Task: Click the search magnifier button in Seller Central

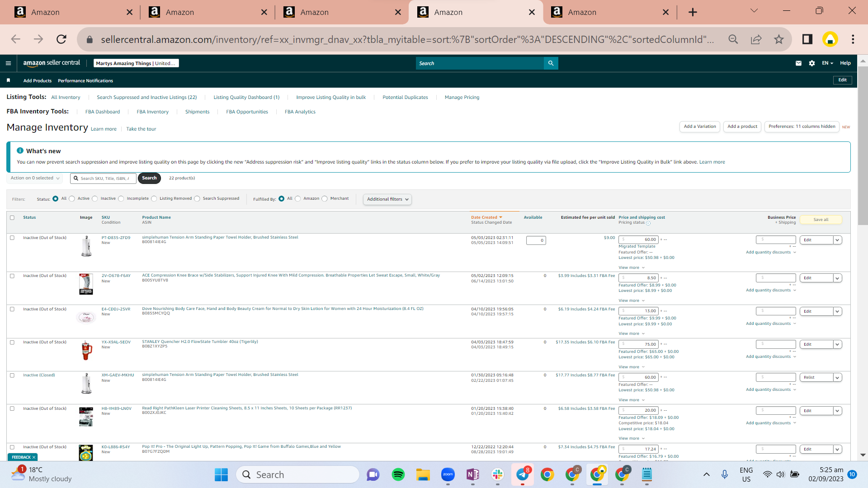Action: pos(551,63)
